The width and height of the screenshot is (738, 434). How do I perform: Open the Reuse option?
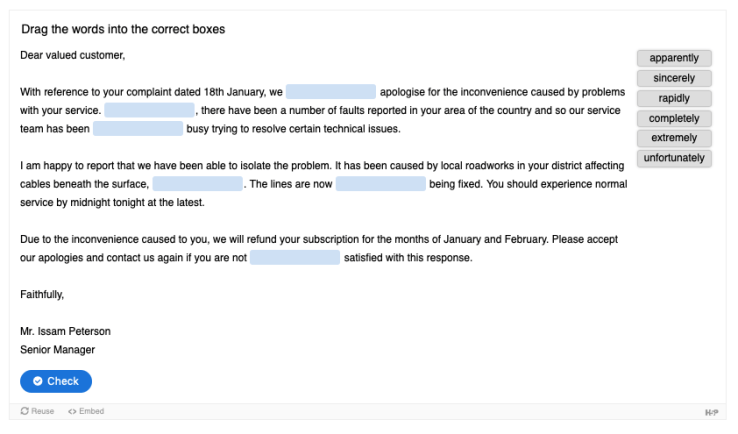click(x=38, y=411)
